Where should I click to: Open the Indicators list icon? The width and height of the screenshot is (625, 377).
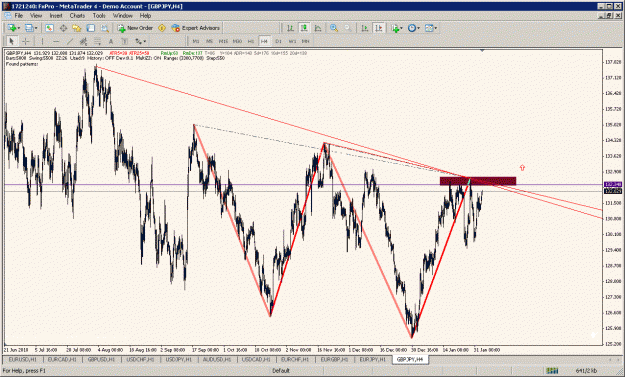tap(395, 28)
